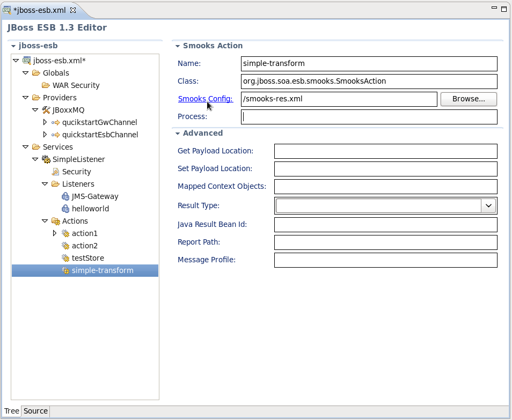Open the Smooks Config link
The height and width of the screenshot is (420, 512).
coord(206,99)
